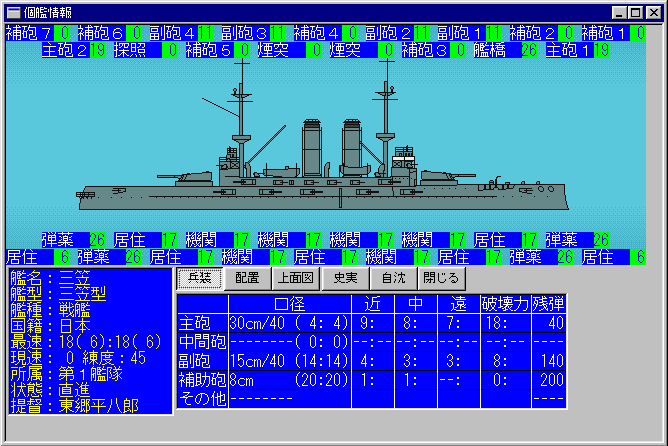
Task: Click the 艦名：三笠 ship name line
Action: pos(51,278)
